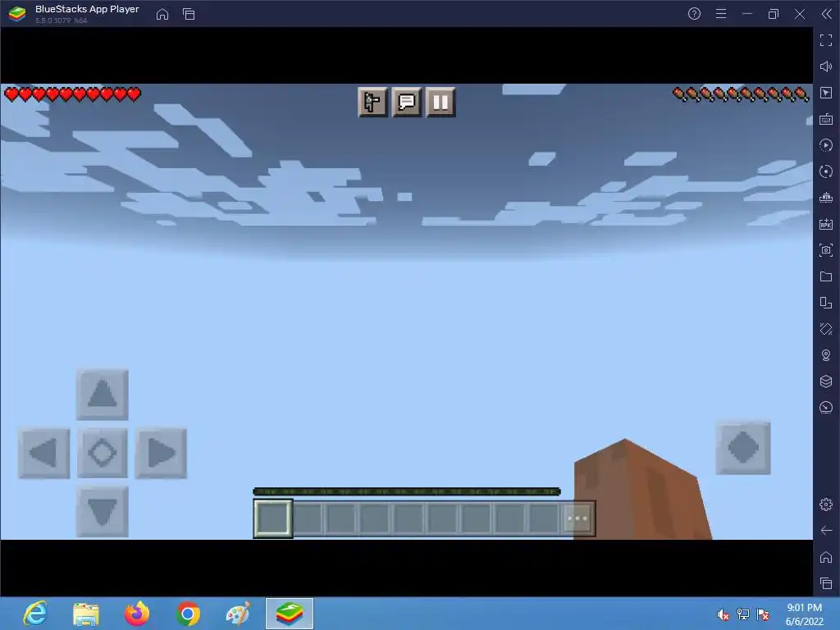The width and height of the screenshot is (840, 630).
Task: Open the inventory with the three-dots hotbar button
Action: pyautogui.click(x=577, y=518)
